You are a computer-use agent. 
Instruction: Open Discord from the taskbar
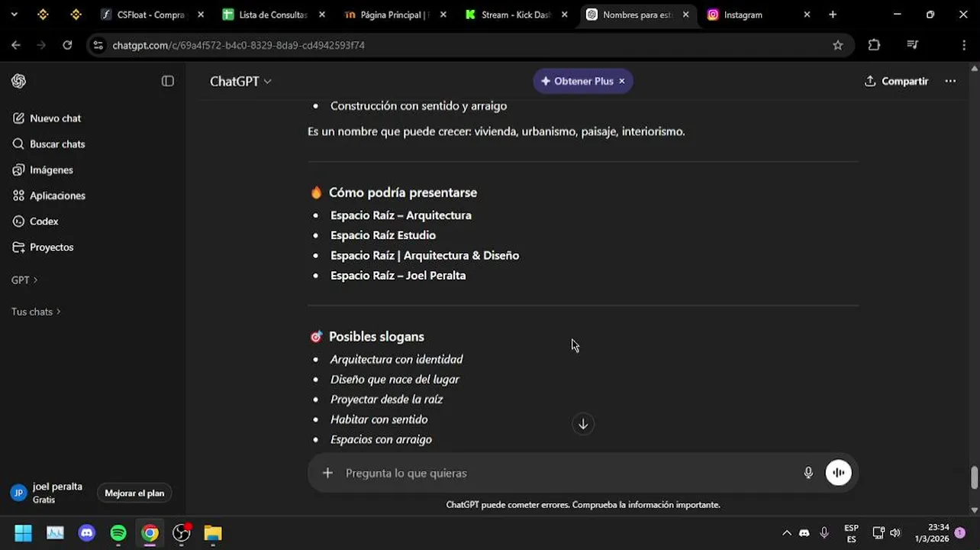(x=87, y=533)
